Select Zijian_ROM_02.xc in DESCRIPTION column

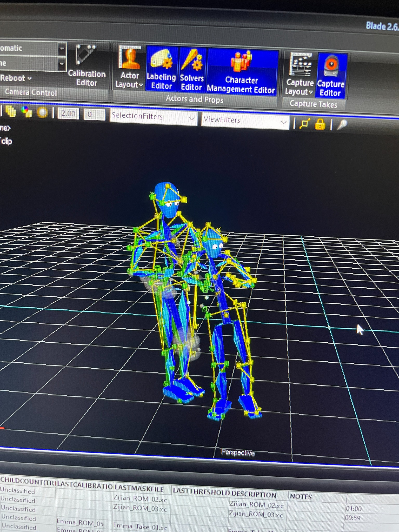tap(256, 505)
